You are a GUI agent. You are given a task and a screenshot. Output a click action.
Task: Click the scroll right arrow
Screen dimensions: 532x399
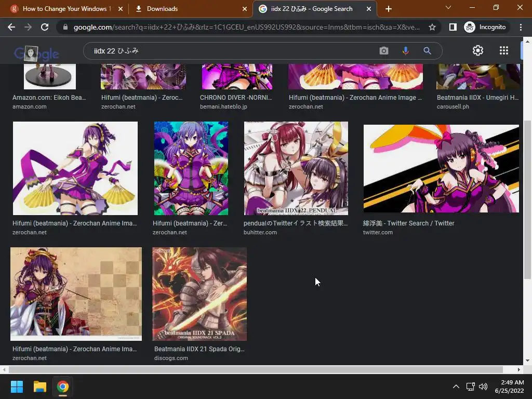[519, 369]
